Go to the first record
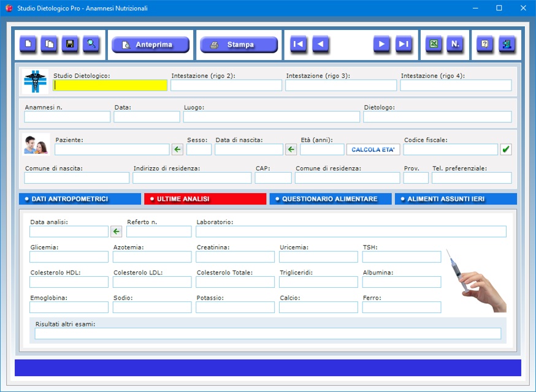536x392 pixels. click(x=299, y=44)
